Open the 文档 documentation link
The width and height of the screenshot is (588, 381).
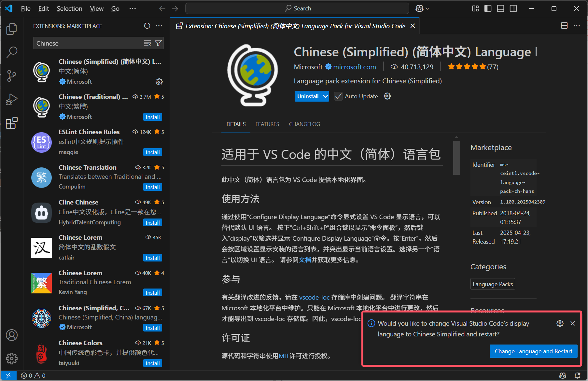(305, 260)
